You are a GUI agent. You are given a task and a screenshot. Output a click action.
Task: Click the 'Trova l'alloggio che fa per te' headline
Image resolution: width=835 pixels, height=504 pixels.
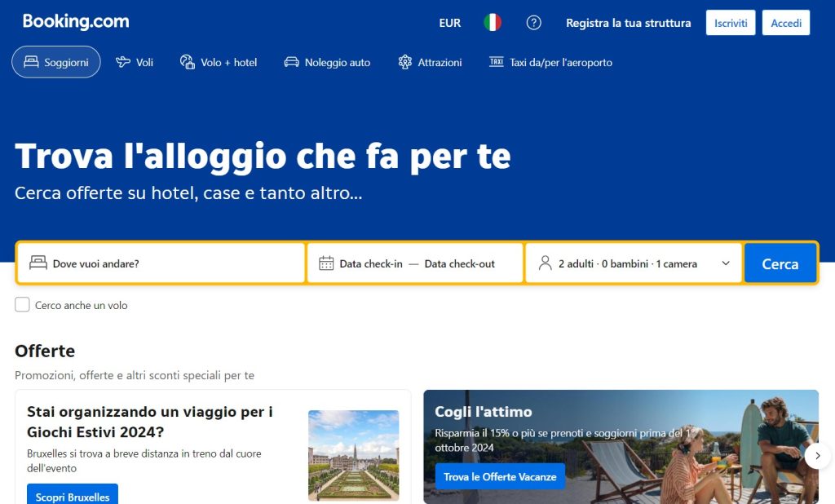[x=263, y=157]
